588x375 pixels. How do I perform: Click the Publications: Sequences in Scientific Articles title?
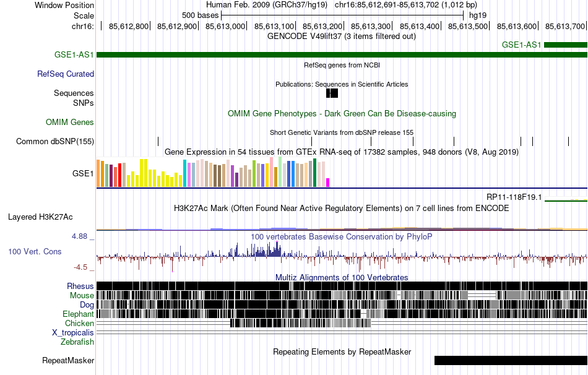(x=342, y=84)
